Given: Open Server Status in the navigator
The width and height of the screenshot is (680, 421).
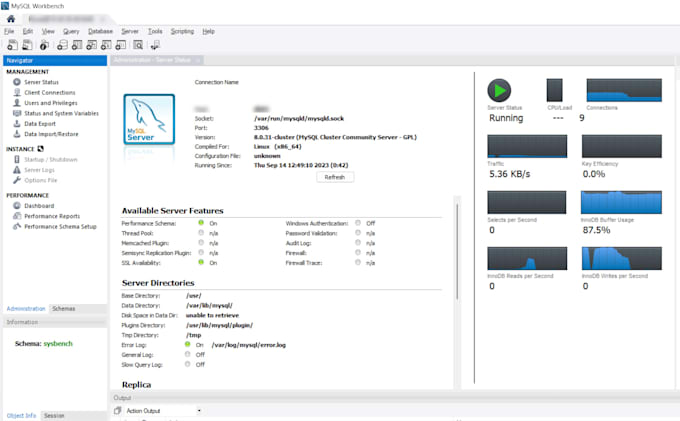Looking at the screenshot, I should point(41,82).
